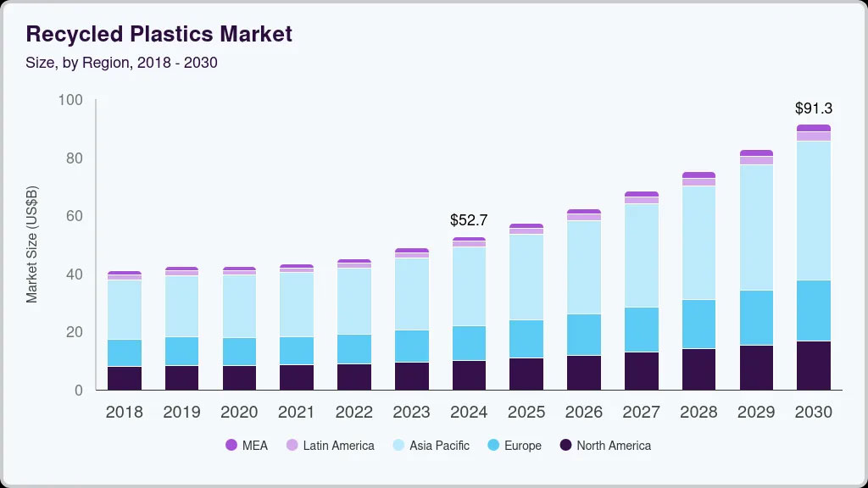Click the Latin America legend dot
The height and width of the screenshot is (488, 868).
pyautogui.click(x=292, y=446)
